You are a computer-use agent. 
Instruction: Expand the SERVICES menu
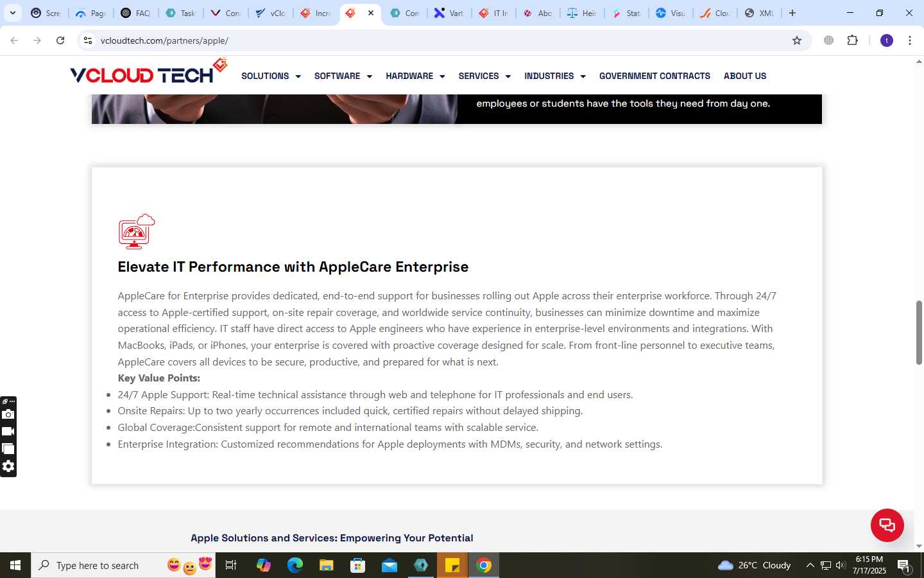click(x=484, y=76)
